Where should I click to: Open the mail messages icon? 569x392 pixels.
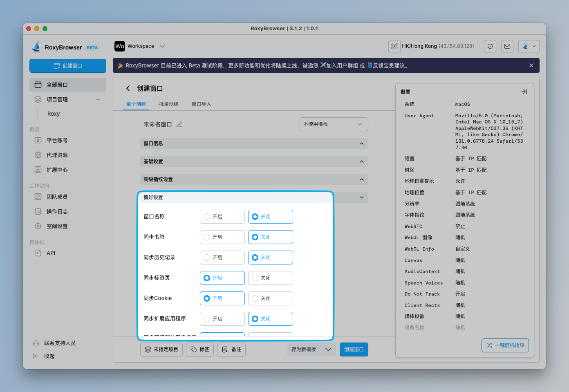pos(507,46)
